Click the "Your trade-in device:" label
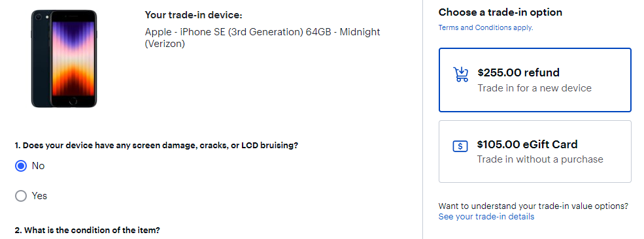Screen dimensions: 644x239 [194, 15]
